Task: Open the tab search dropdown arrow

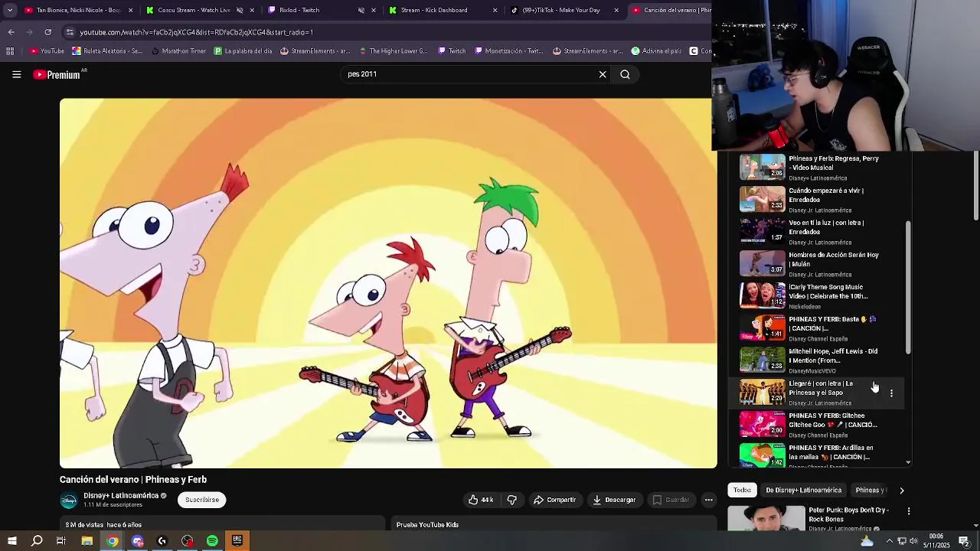Action: click(10, 10)
